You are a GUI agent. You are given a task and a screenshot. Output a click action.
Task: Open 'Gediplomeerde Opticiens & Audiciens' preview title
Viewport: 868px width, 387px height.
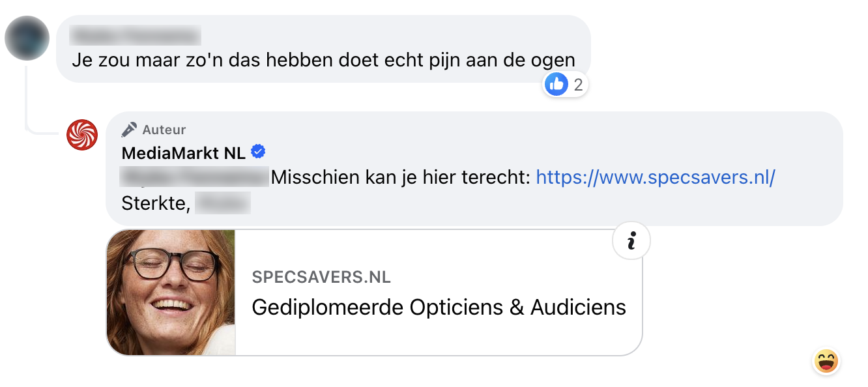[439, 307]
